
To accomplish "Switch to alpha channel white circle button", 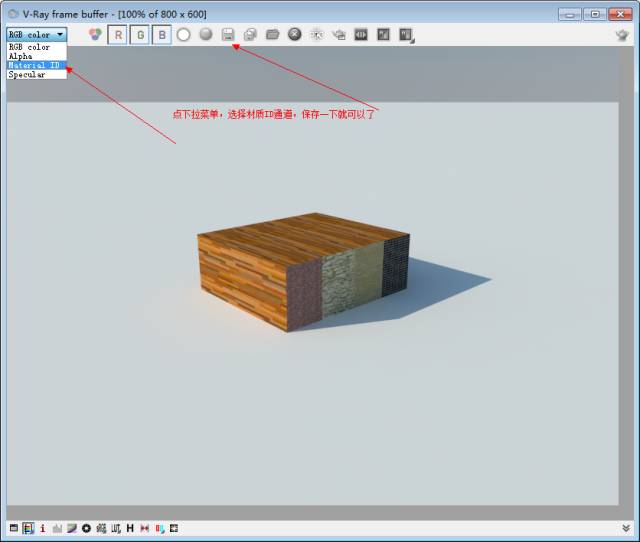I will click(184, 34).
